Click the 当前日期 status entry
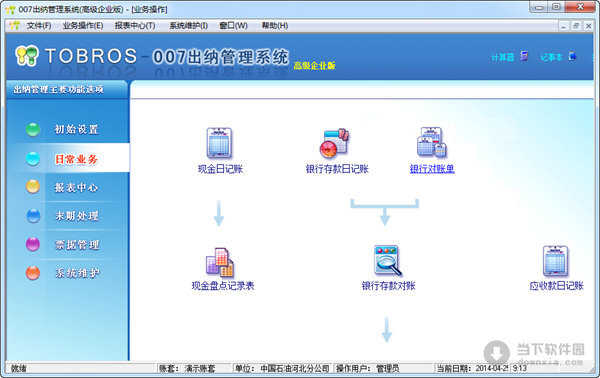The image size is (600, 378). tap(473, 368)
